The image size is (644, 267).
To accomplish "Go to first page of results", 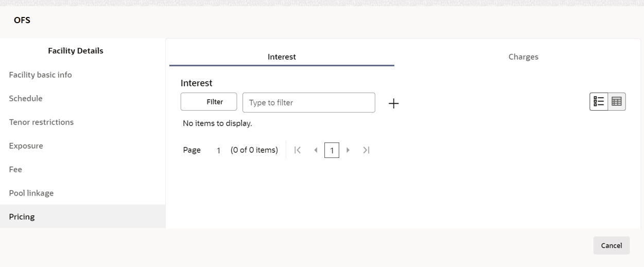I will pos(297,150).
